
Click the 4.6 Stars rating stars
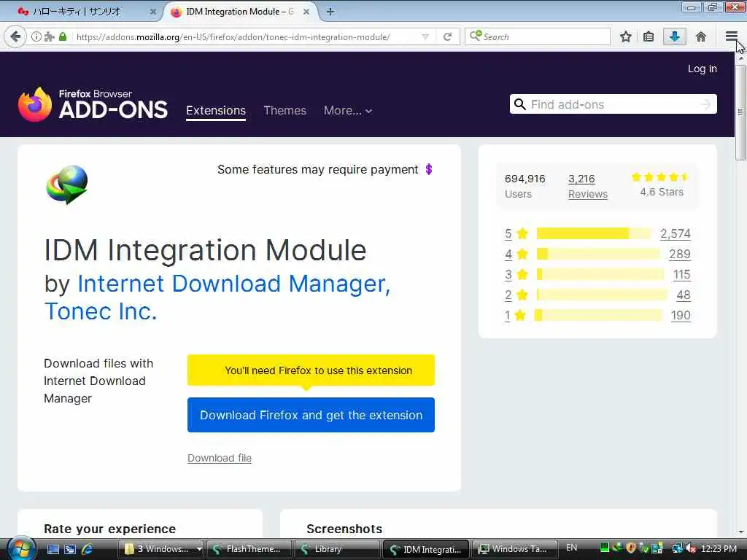point(659,177)
